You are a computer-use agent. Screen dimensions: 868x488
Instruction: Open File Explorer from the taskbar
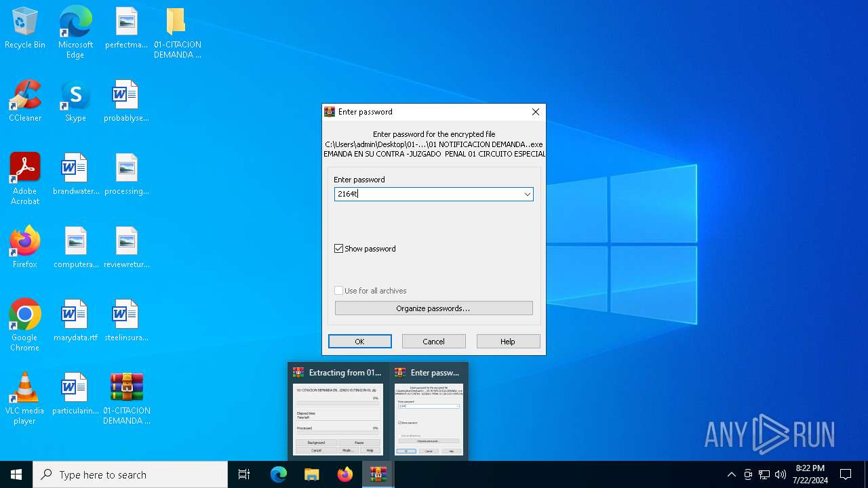click(311, 474)
